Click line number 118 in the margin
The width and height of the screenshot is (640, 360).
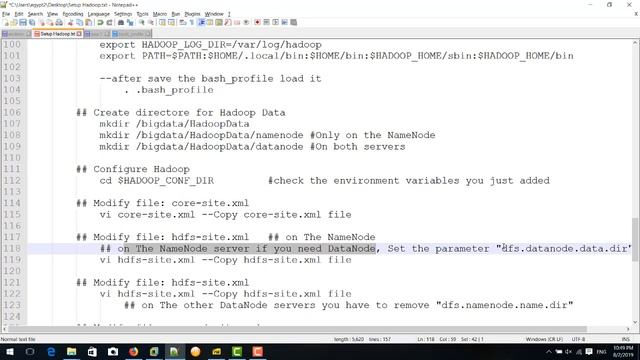pos(12,249)
